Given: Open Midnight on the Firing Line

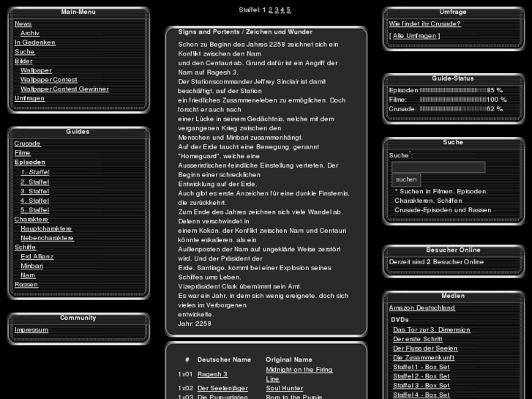Looking at the screenshot, I should pyautogui.click(x=299, y=374).
